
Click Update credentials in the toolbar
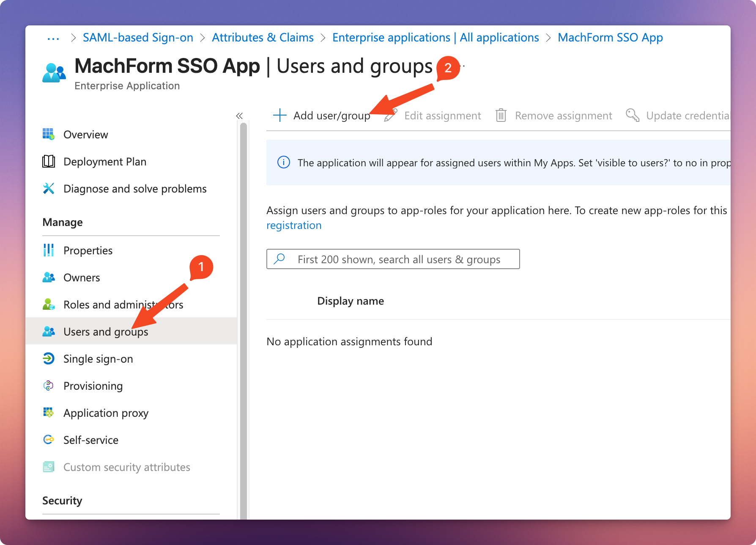pyautogui.click(x=678, y=116)
